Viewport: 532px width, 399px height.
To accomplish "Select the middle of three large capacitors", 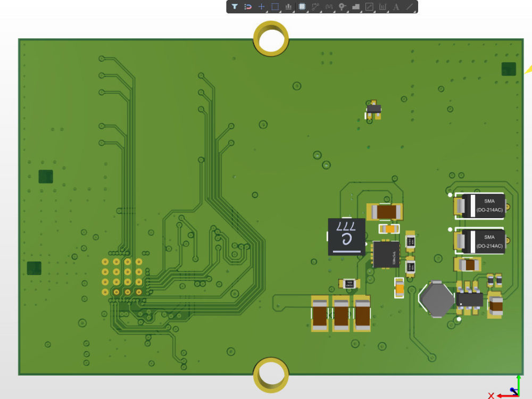I will [341, 314].
